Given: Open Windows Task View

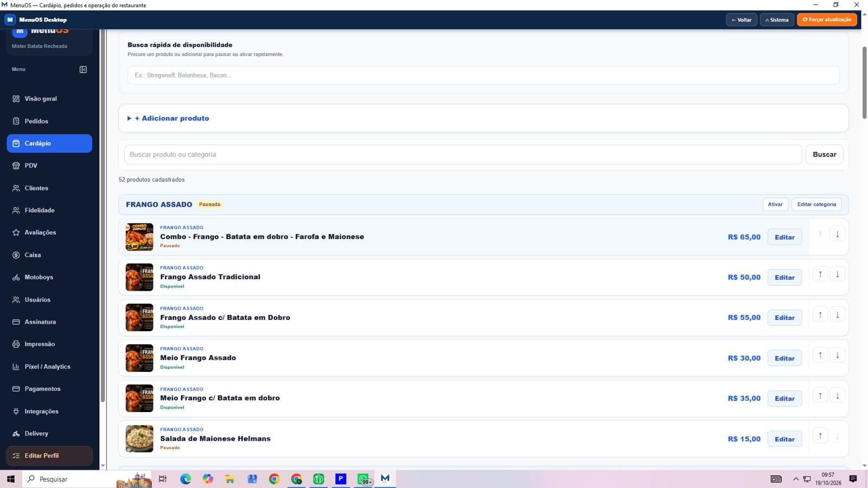Looking at the screenshot, I should [163, 479].
